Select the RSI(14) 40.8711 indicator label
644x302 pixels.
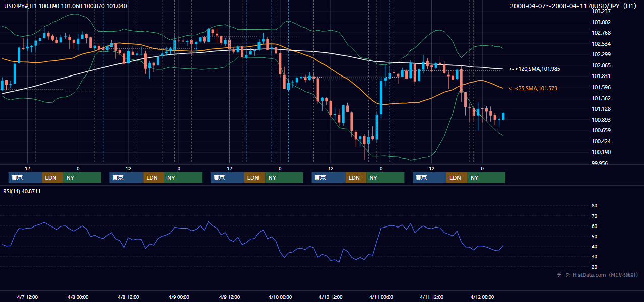coord(22,191)
